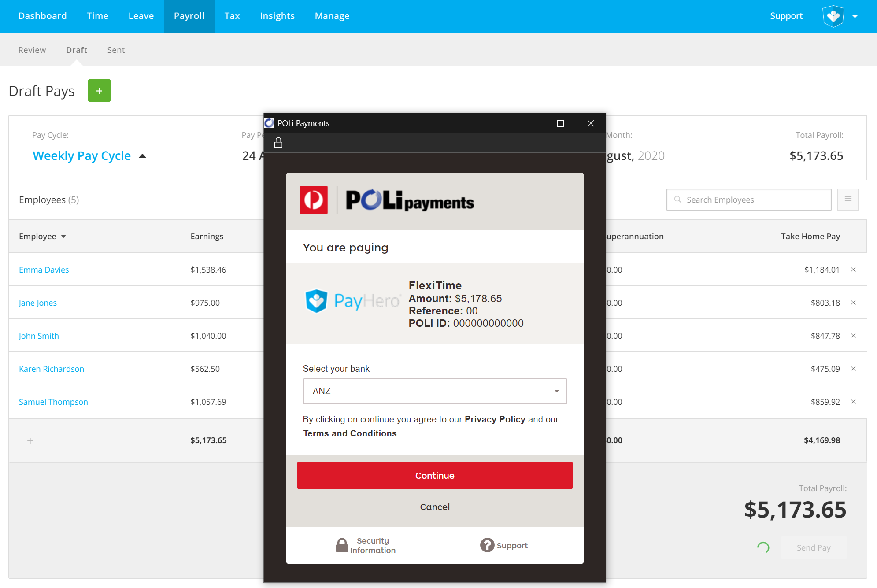
Task: Open the Insights menu
Action: (x=277, y=16)
